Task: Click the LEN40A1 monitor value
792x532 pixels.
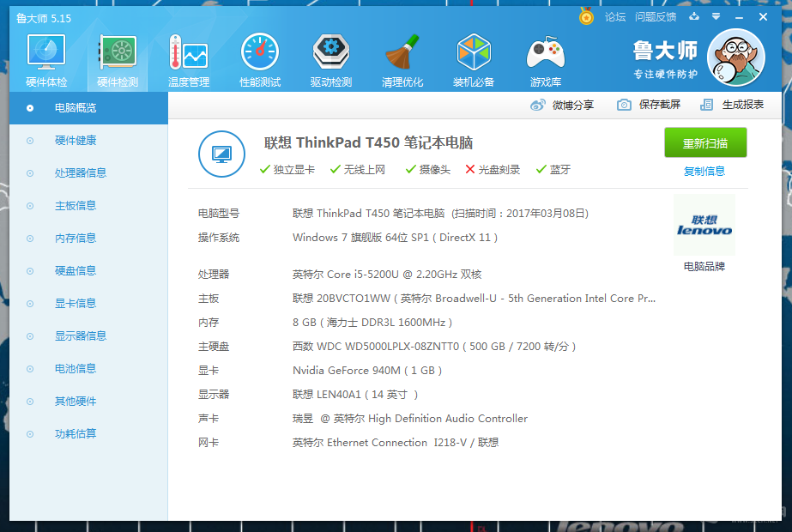Action: tap(355, 395)
